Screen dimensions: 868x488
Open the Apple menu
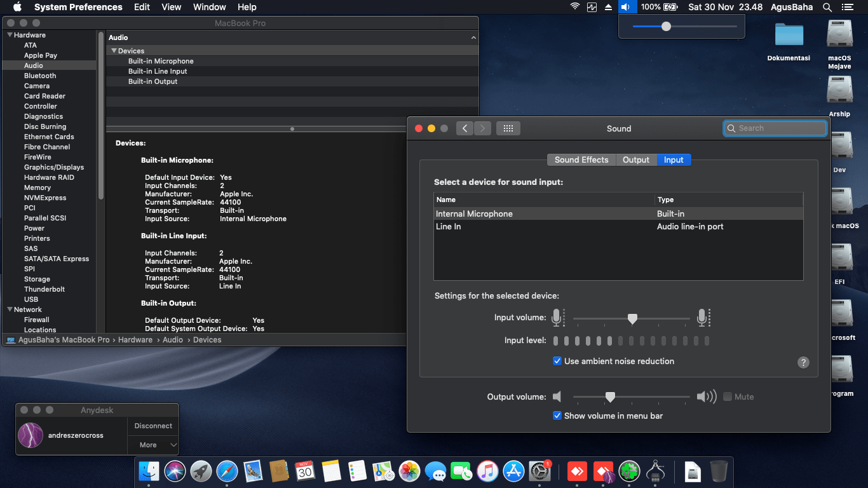17,7
